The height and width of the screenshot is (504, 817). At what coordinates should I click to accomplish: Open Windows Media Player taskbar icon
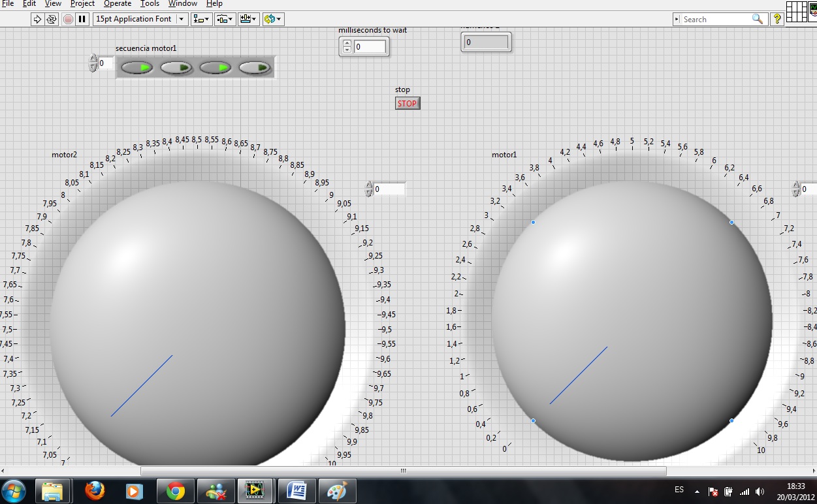pos(134,491)
